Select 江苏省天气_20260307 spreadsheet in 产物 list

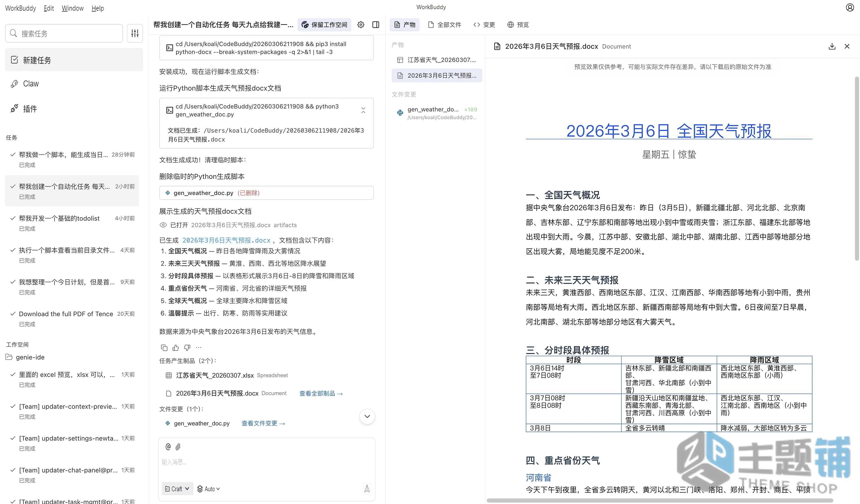pyautogui.click(x=437, y=60)
